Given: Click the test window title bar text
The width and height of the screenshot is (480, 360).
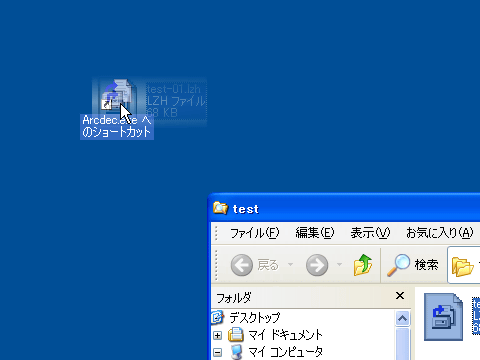Looking at the screenshot, I should (246, 209).
